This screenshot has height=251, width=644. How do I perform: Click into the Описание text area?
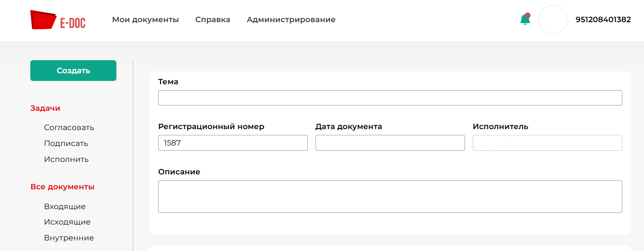click(x=390, y=197)
